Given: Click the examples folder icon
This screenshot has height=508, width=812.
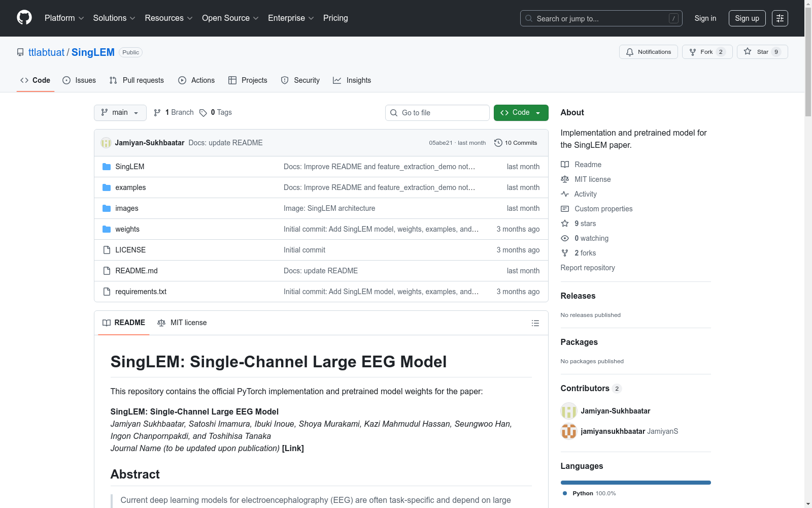Looking at the screenshot, I should [107, 187].
